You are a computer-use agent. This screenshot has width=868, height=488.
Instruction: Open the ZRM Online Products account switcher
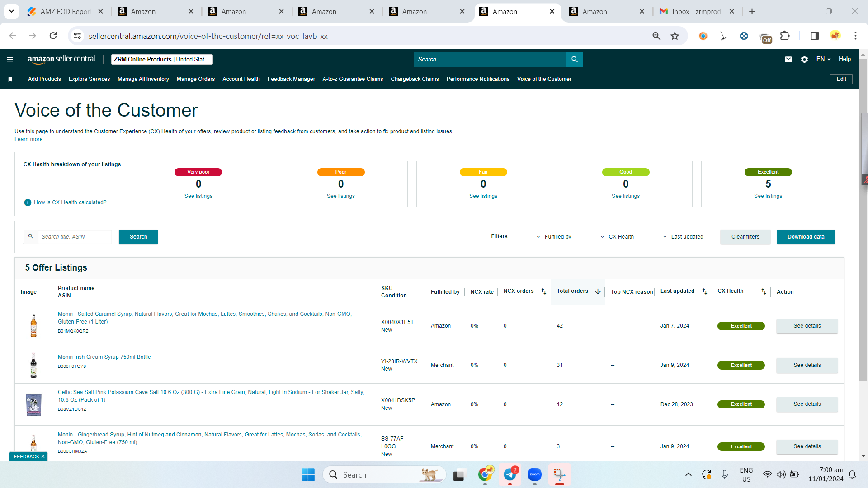tap(162, 59)
